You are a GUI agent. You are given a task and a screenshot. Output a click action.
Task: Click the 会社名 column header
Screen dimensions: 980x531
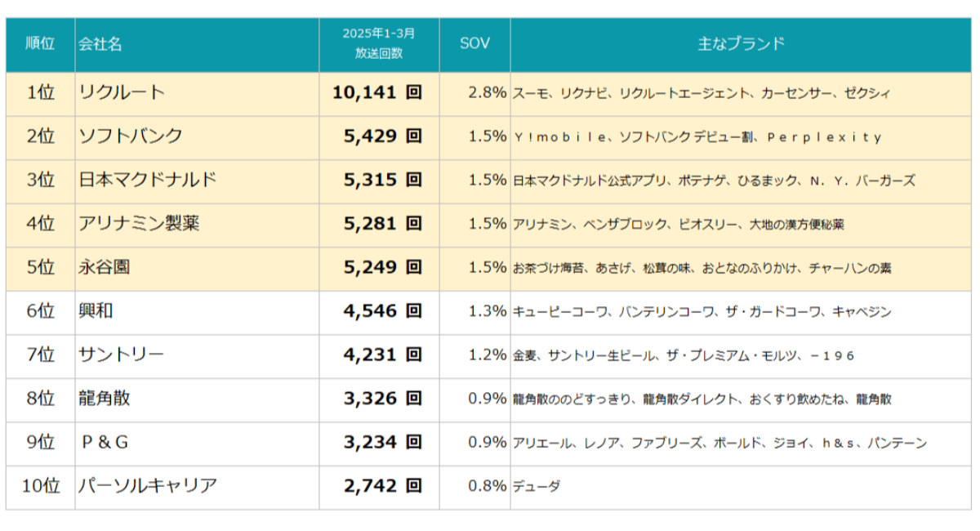tap(100, 44)
